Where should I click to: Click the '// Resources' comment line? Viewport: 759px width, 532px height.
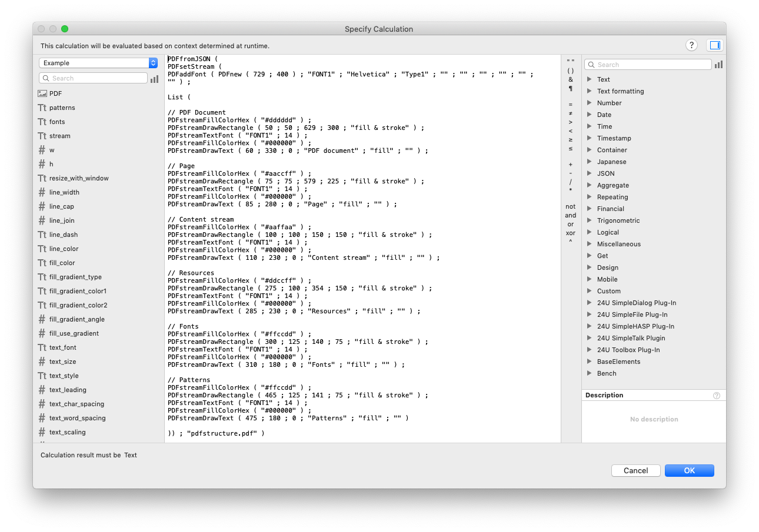tap(191, 273)
